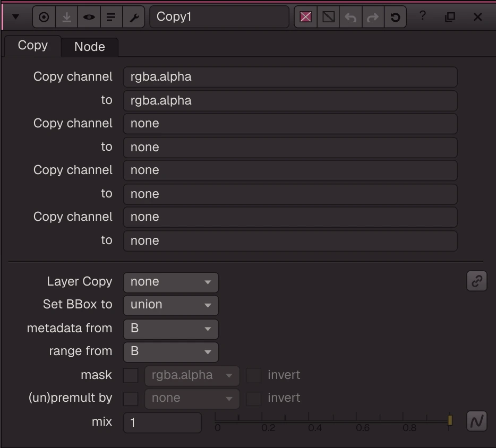Center the node in the node graph
Image resolution: width=496 pixels, height=448 pixels.
pyautogui.click(x=44, y=17)
